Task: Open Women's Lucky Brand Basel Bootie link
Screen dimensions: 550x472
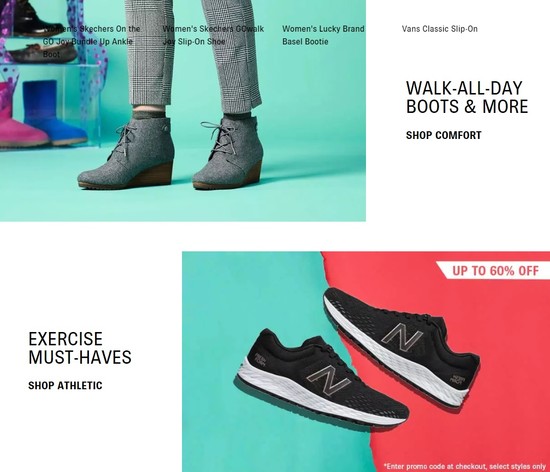Action: [x=323, y=35]
